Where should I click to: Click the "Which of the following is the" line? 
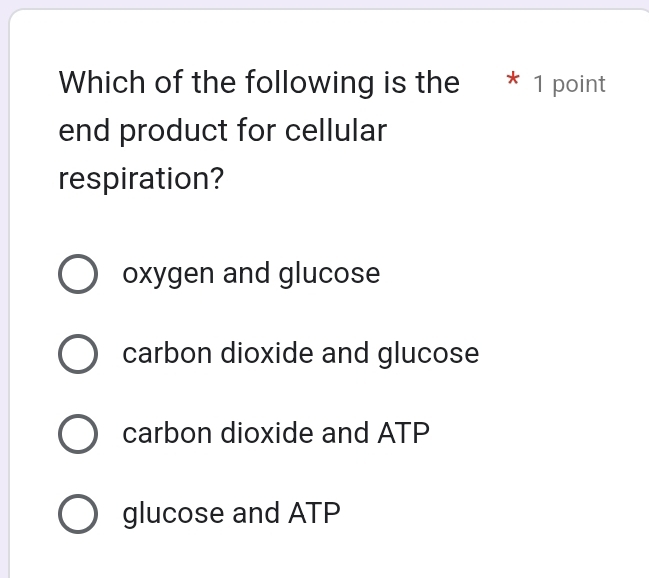click(259, 82)
